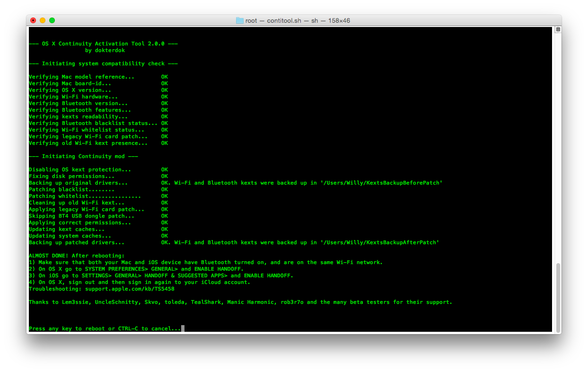Click 'Initiating system compatibility check' heading
Screen dimensions: 588x372
[x=103, y=63]
